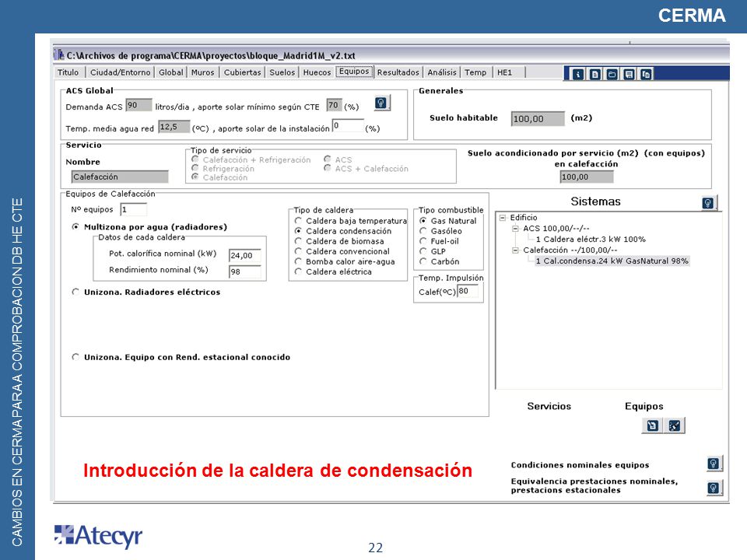Click the aporte solar mínimo percentage field
Screen dimensions: 747x560
(x=334, y=105)
